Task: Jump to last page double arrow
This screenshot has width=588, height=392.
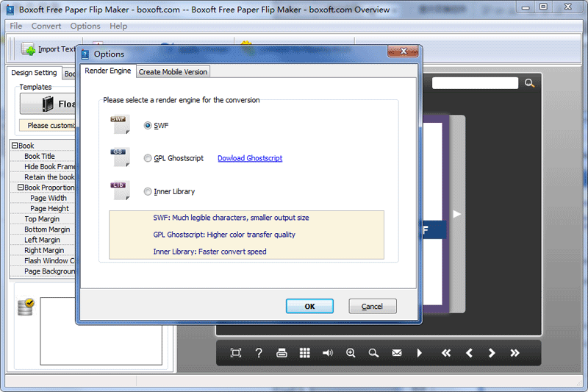Action: coord(515,352)
